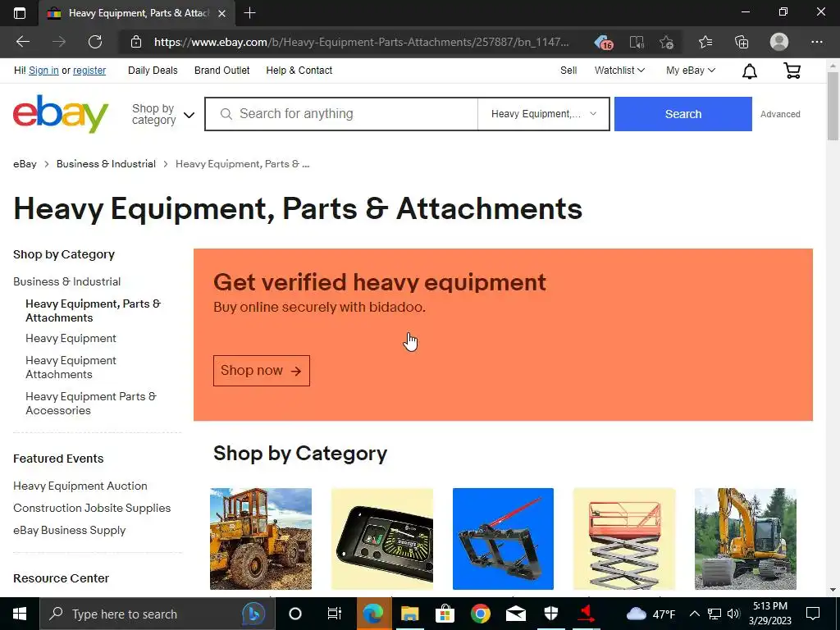Select Business & Industrial in sidebar
840x630 pixels.
click(x=67, y=281)
